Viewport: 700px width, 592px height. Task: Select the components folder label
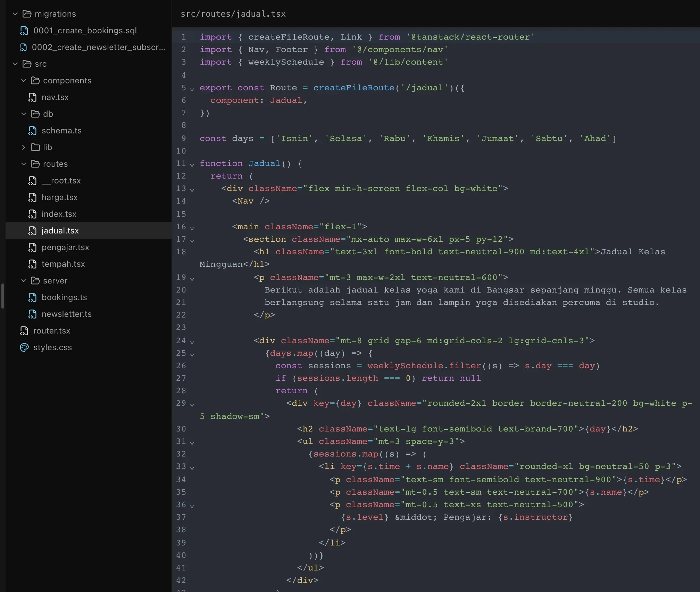coord(67,81)
